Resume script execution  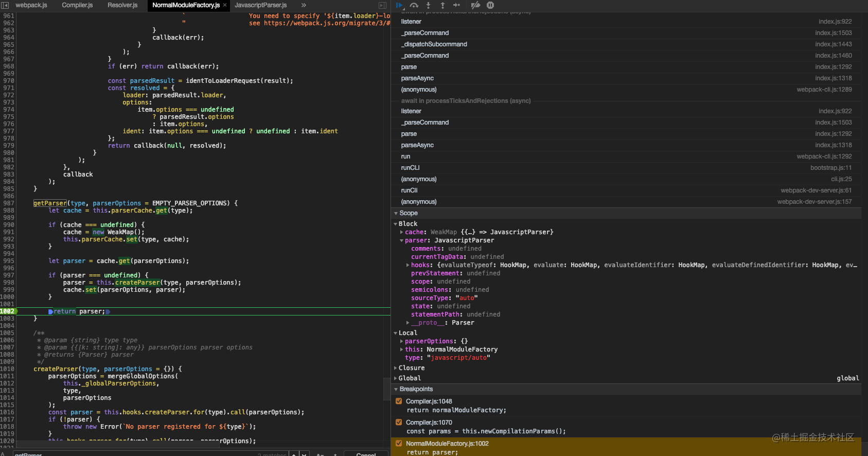pyautogui.click(x=400, y=5)
